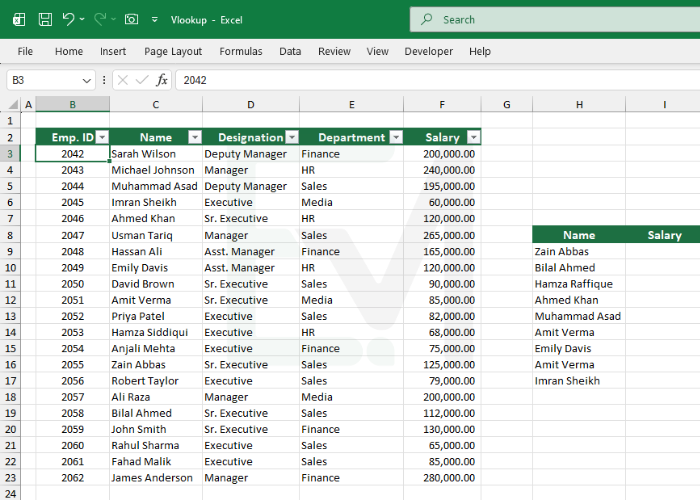
Task: Click the formula bar showing 2042
Action: [x=438, y=80]
